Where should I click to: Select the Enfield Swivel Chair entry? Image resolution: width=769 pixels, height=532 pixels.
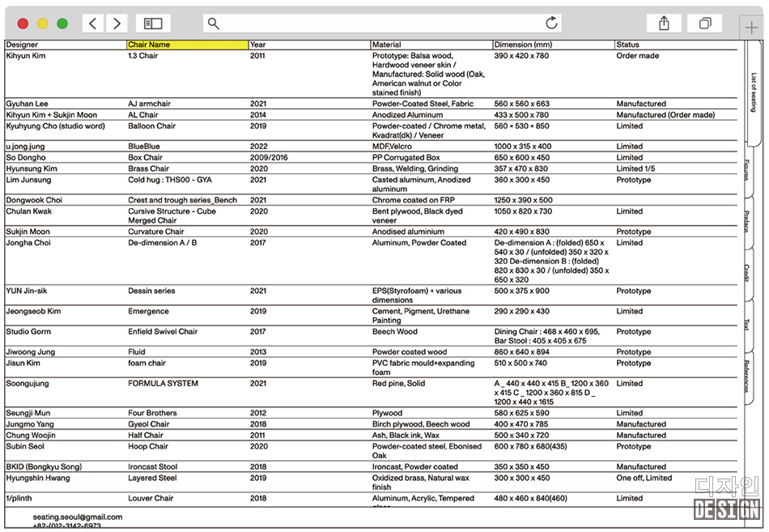pyautogui.click(x=163, y=332)
